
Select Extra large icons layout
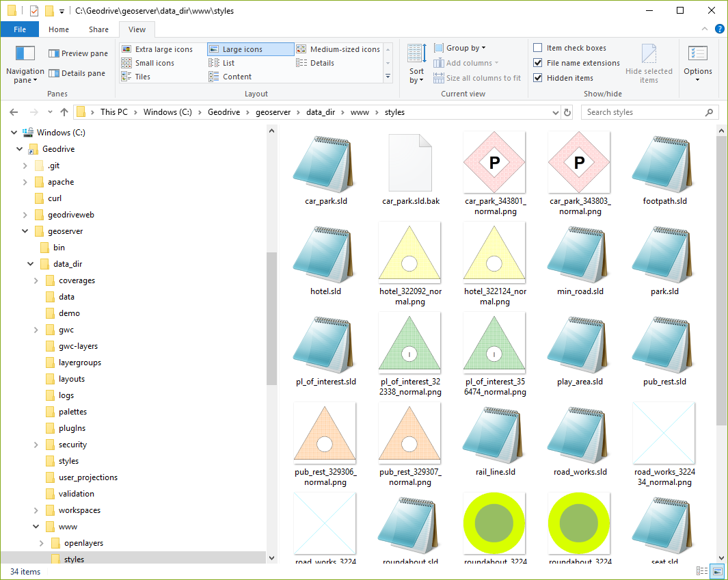click(157, 49)
